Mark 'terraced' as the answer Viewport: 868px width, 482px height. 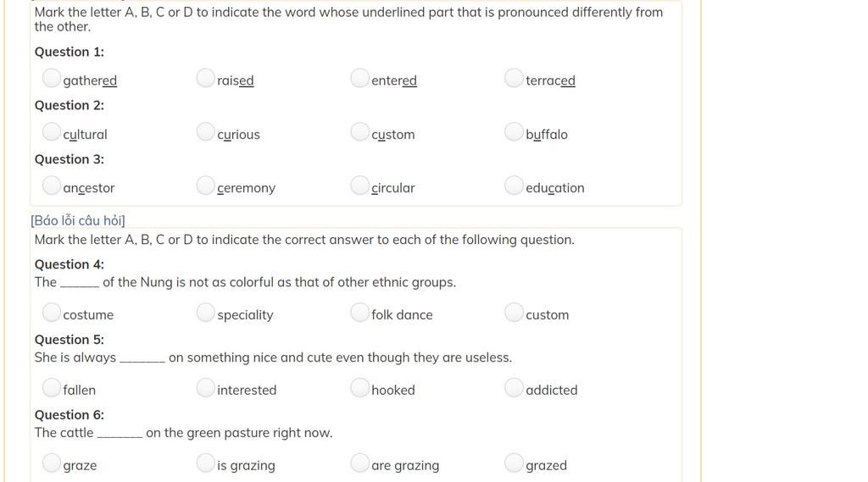[x=514, y=78]
